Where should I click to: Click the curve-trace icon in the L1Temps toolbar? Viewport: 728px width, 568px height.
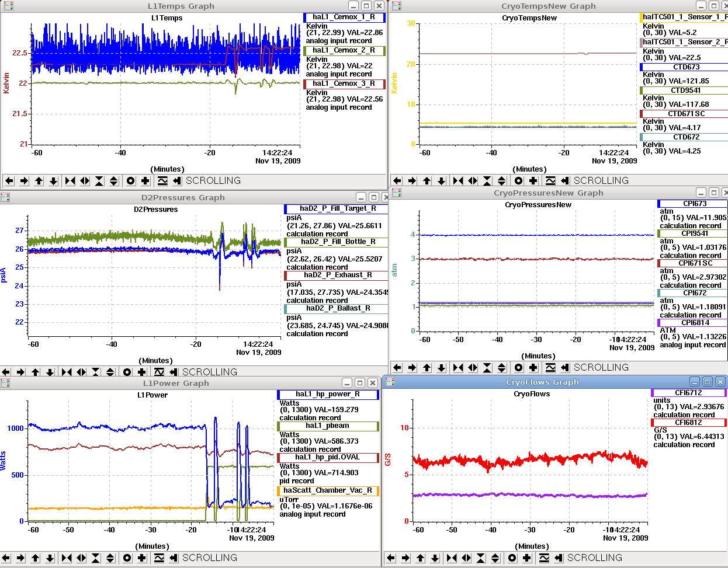click(162, 181)
